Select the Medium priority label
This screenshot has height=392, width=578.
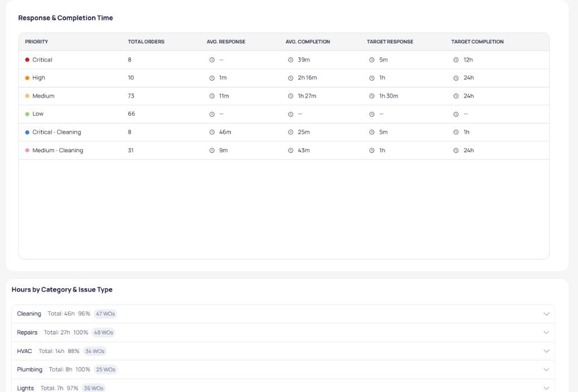pos(43,96)
